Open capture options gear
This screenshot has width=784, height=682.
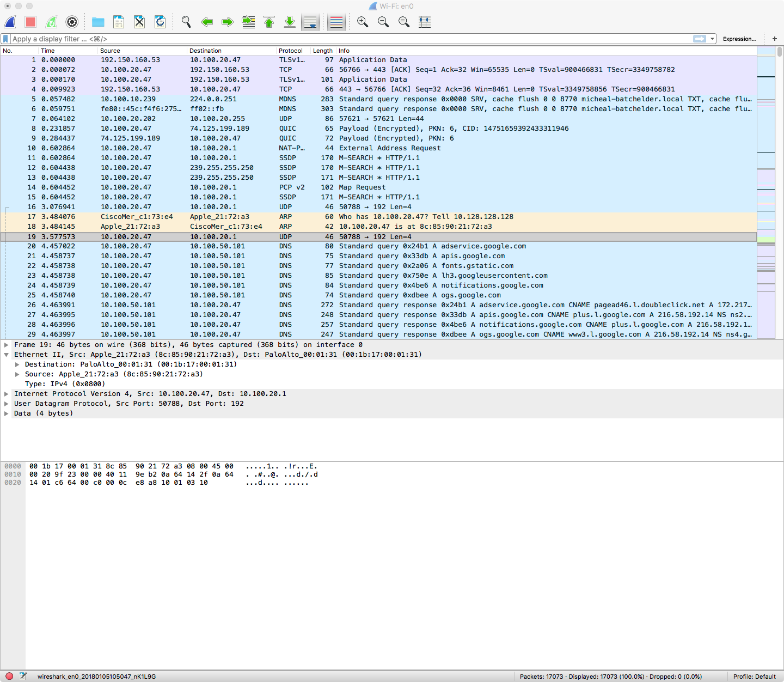point(72,22)
